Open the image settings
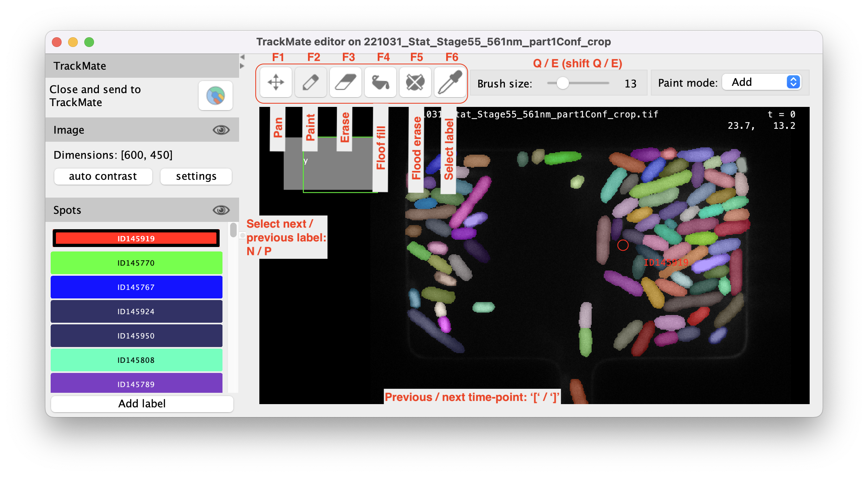868x477 pixels. [x=196, y=176]
